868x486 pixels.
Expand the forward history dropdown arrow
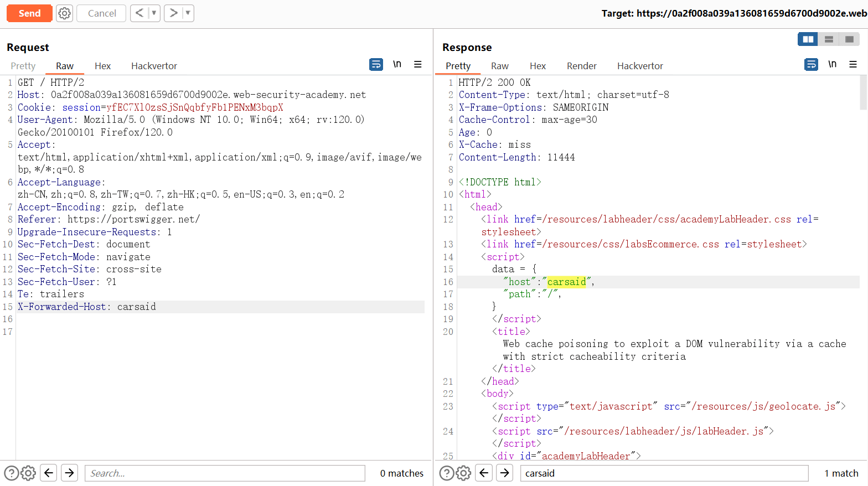[188, 13]
